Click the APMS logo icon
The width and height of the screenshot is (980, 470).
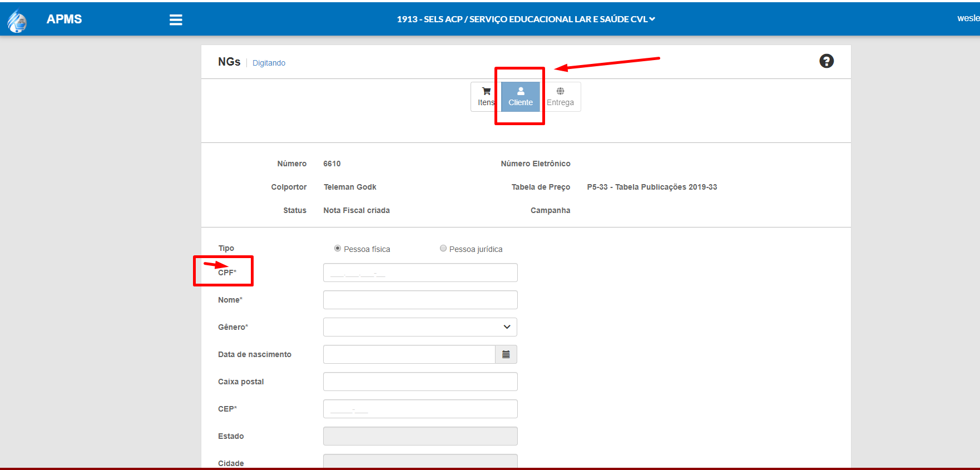point(17,21)
